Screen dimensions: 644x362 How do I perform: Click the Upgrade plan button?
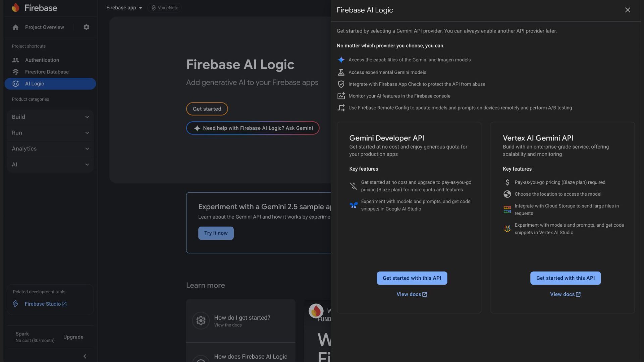click(73, 337)
